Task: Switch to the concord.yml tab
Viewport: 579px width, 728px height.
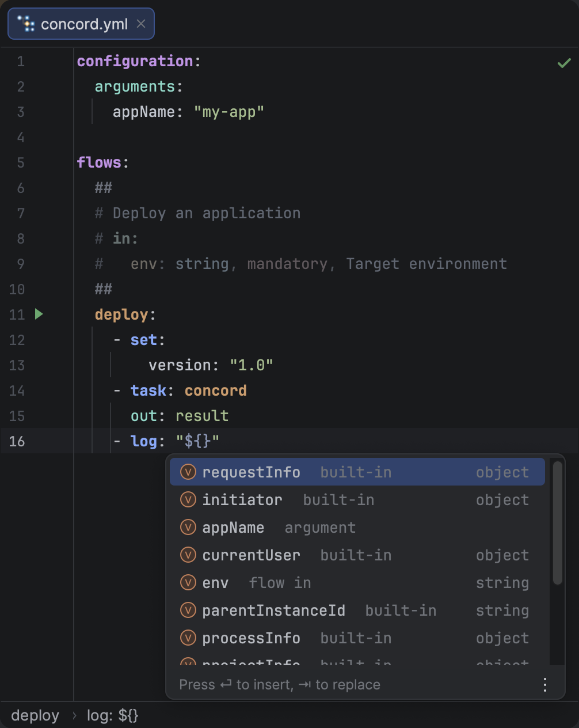Action: pyautogui.click(x=84, y=24)
